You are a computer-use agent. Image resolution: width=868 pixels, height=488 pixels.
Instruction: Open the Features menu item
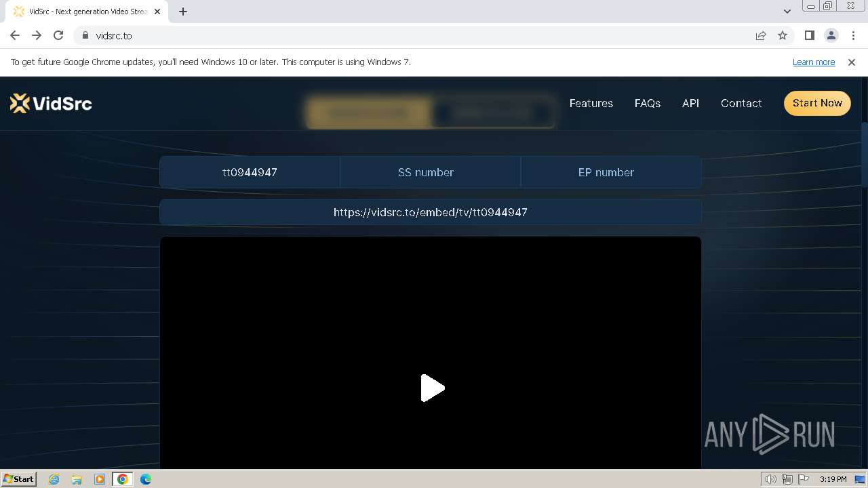click(591, 103)
